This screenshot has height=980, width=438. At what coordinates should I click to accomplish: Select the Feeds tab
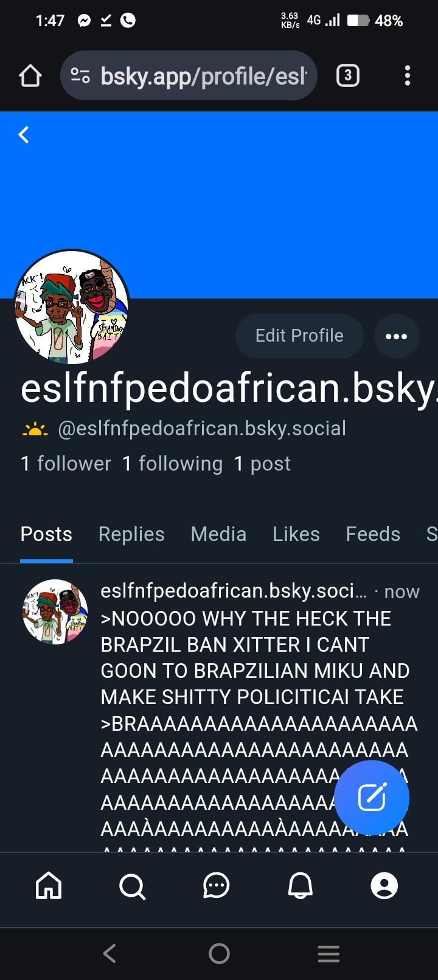pyautogui.click(x=373, y=534)
